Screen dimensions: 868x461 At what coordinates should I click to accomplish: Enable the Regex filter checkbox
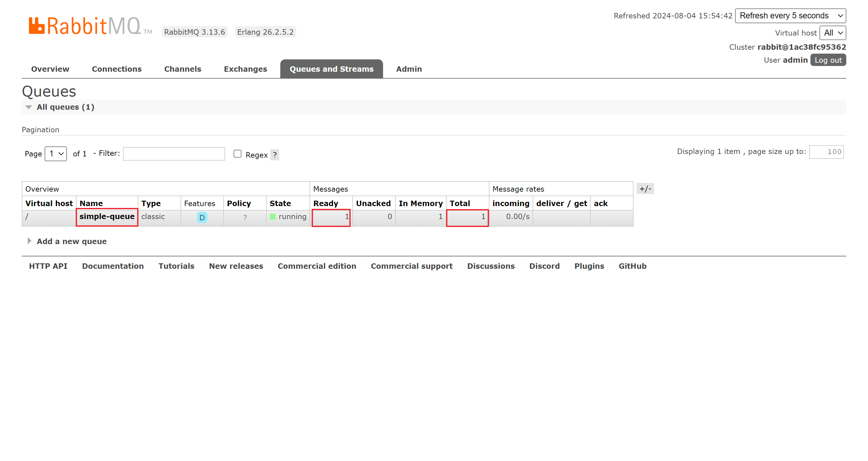(237, 154)
